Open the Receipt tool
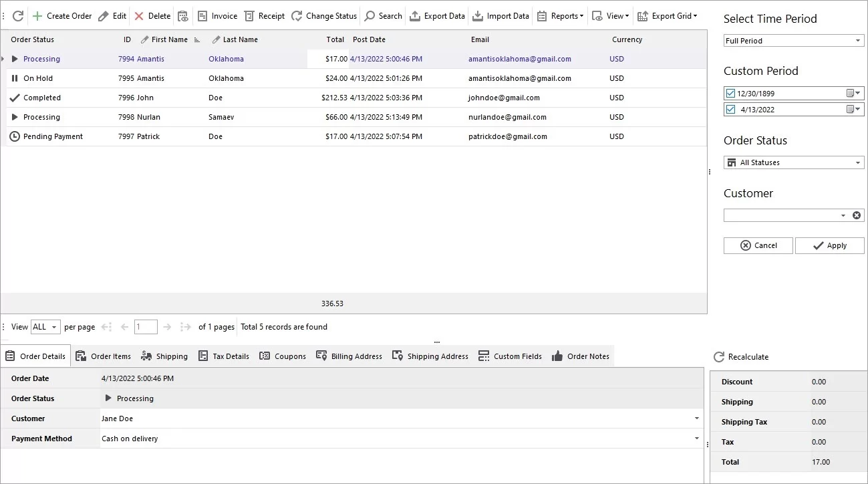Screen dimensions: 868x484 tap(264, 15)
